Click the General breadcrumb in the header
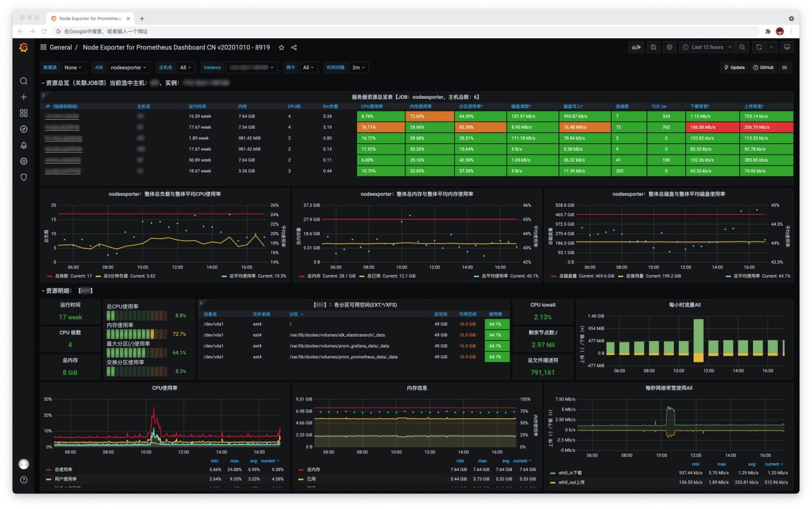 click(62, 47)
